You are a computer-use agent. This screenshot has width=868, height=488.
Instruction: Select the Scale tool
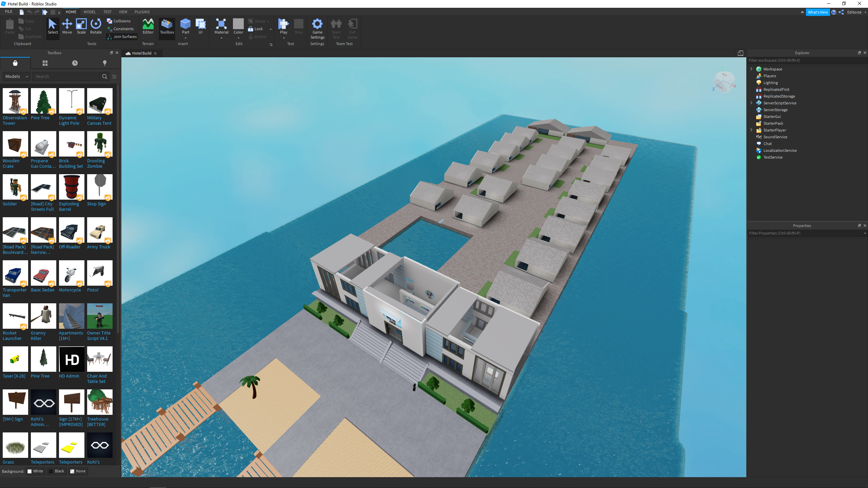coord(81,26)
